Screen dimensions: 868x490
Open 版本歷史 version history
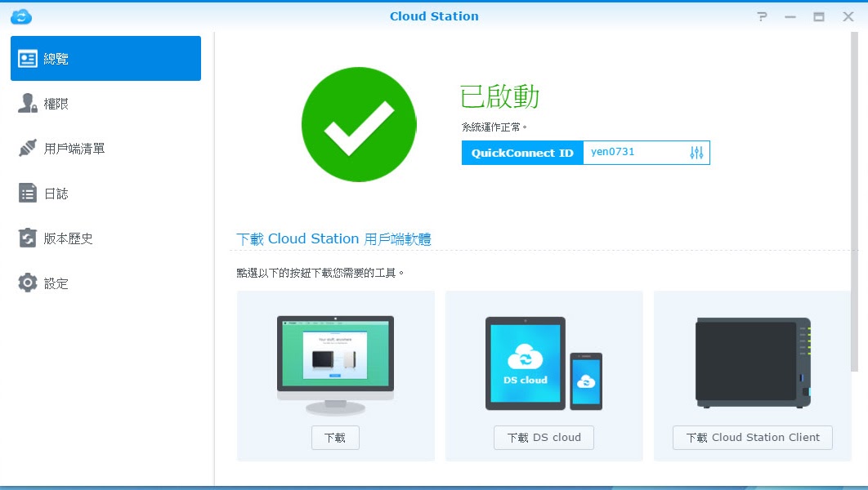click(105, 238)
